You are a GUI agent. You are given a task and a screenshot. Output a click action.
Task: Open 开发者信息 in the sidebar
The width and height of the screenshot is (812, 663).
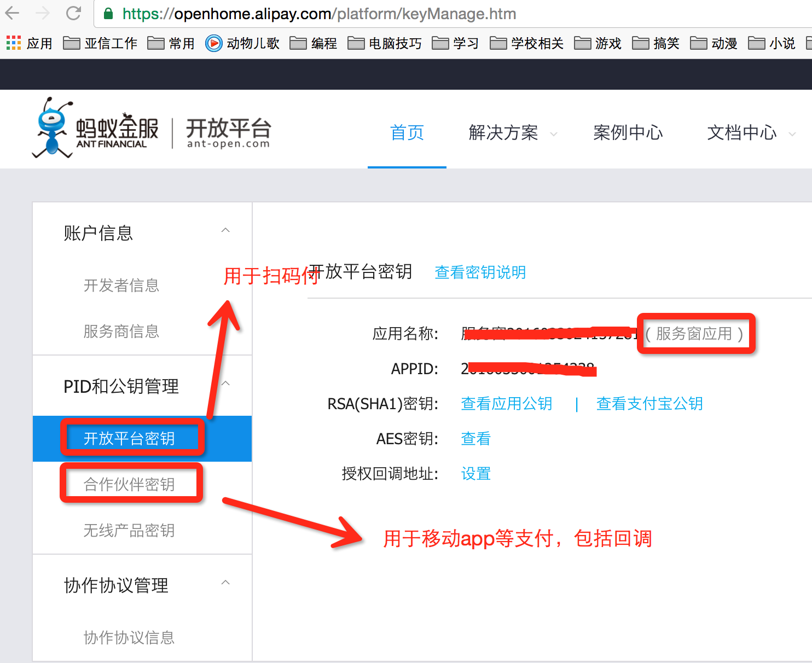tap(121, 285)
